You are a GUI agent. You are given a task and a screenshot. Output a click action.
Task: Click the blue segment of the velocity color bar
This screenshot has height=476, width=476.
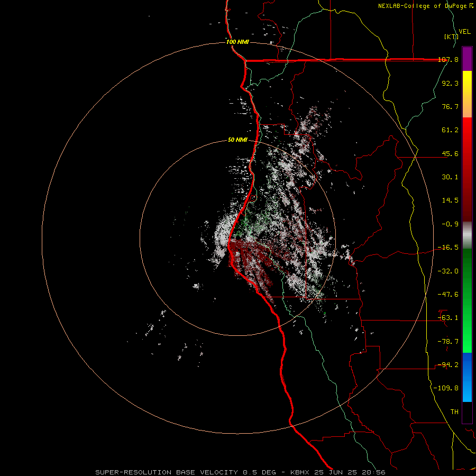point(467,377)
